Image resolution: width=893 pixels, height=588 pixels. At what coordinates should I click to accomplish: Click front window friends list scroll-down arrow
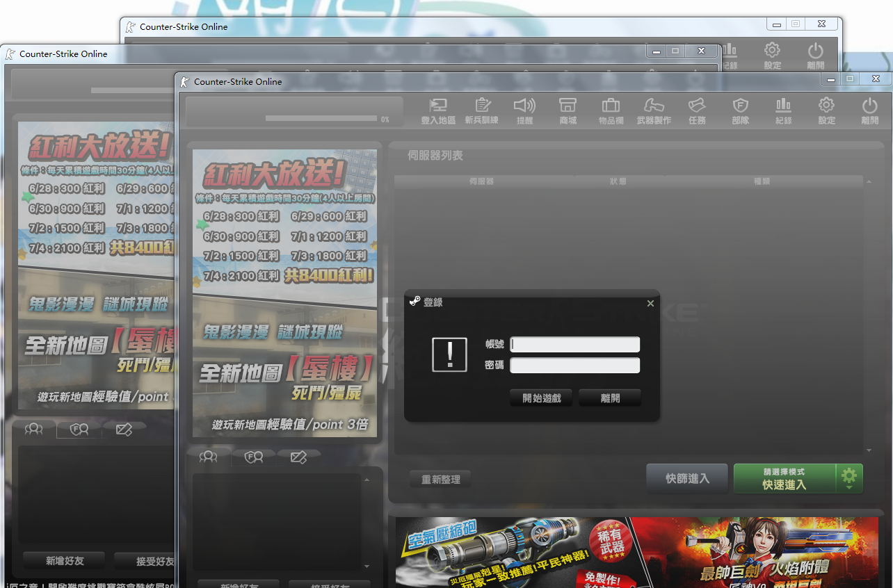[x=367, y=566]
